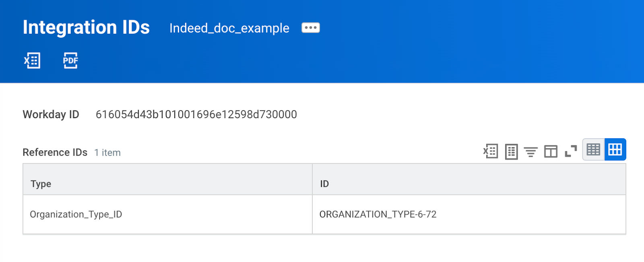The height and width of the screenshot is (262, 644).
Task: Switch to condensed grid view
Action: [593, 149]
